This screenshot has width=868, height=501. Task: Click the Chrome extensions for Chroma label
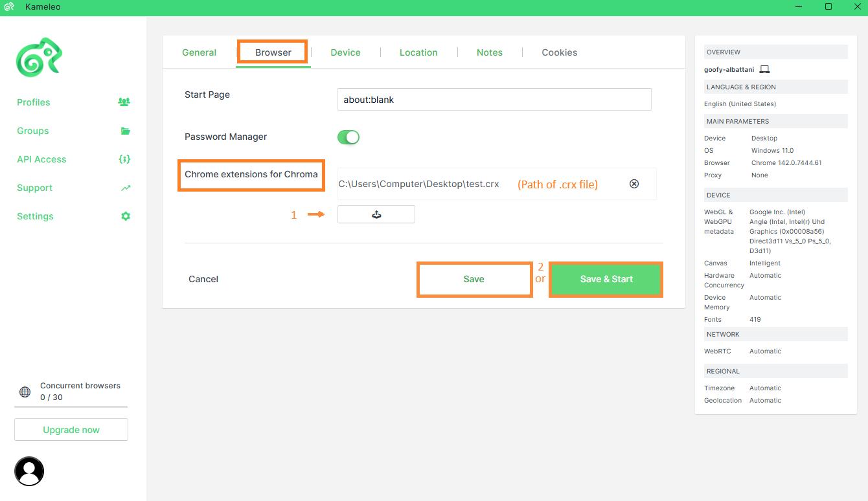point(251,175)
